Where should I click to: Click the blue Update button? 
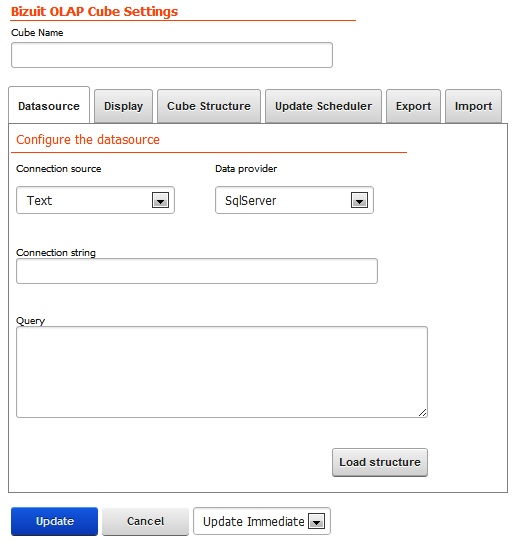54,521
